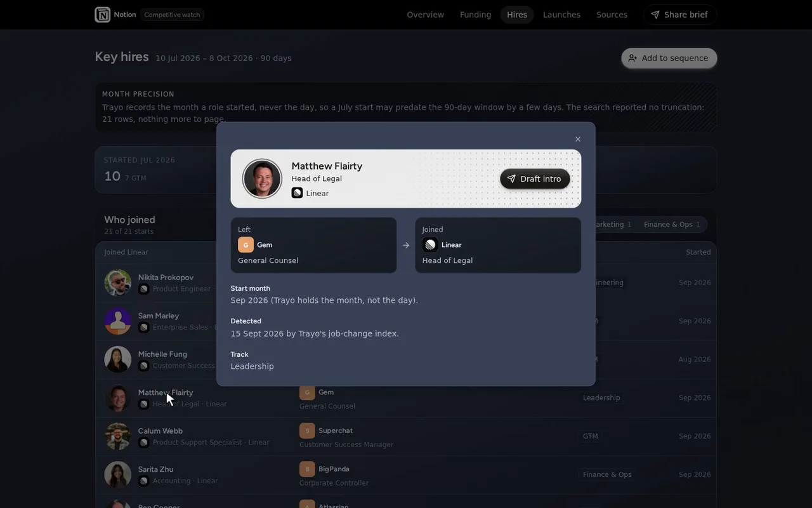Click the Linear icon beside Enterprise Sales

click(144, 327)
